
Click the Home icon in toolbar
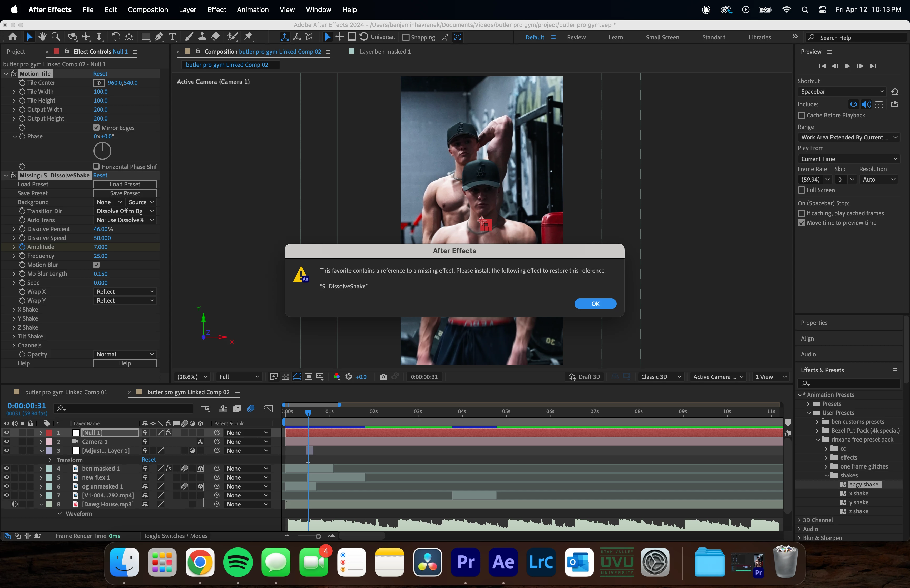tap(13, 37)
